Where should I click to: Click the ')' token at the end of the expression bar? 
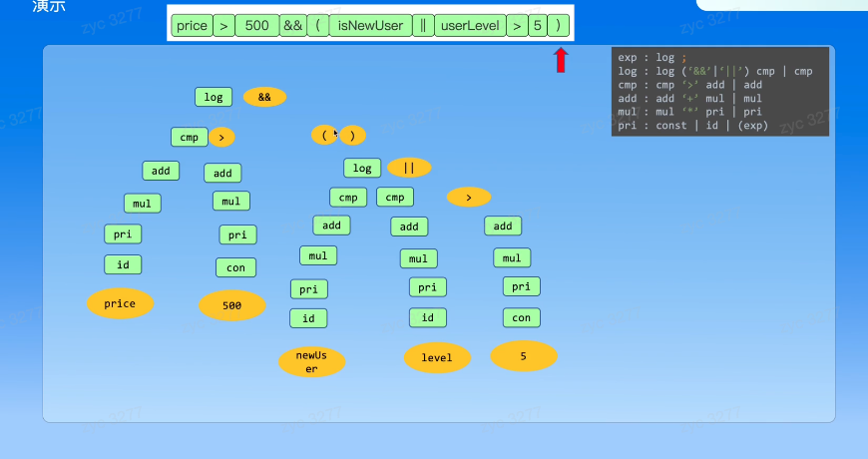(558, 26)
